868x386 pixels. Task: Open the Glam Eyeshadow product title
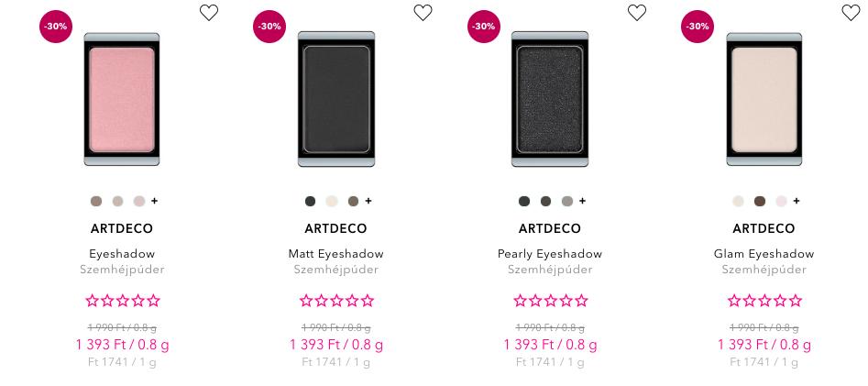point(764,254)
